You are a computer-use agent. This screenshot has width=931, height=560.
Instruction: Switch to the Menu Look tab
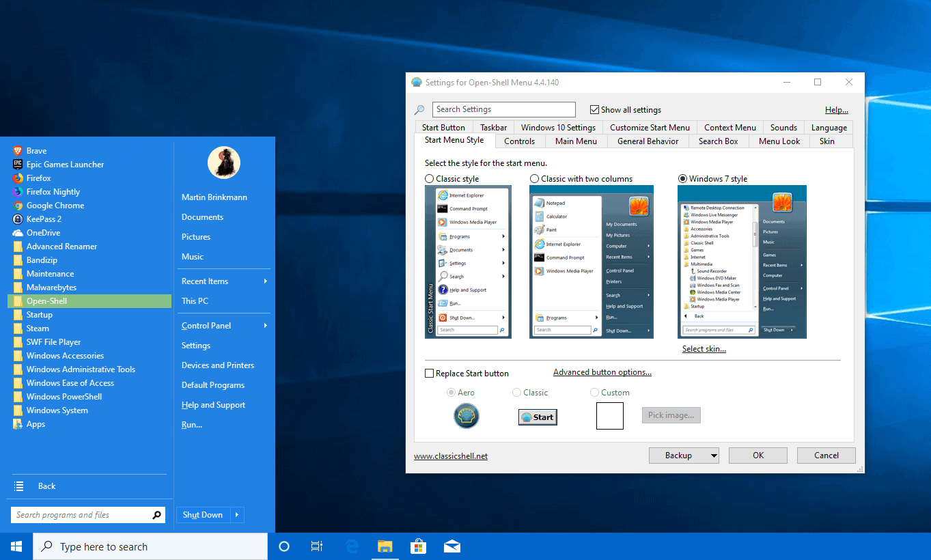click(x=779, y=141)
